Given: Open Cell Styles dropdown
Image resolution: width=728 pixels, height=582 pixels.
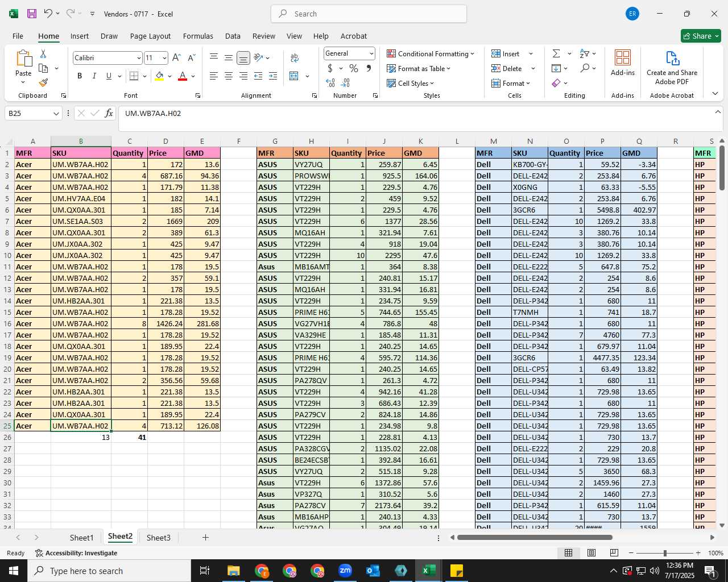Looking at the screenshot, I should pos(410,83).
